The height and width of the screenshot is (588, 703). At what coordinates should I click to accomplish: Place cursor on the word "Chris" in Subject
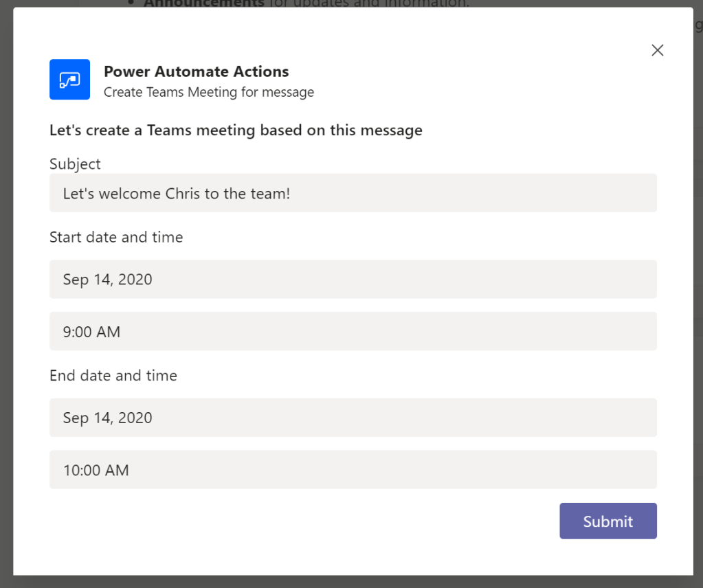pos(182,194)
